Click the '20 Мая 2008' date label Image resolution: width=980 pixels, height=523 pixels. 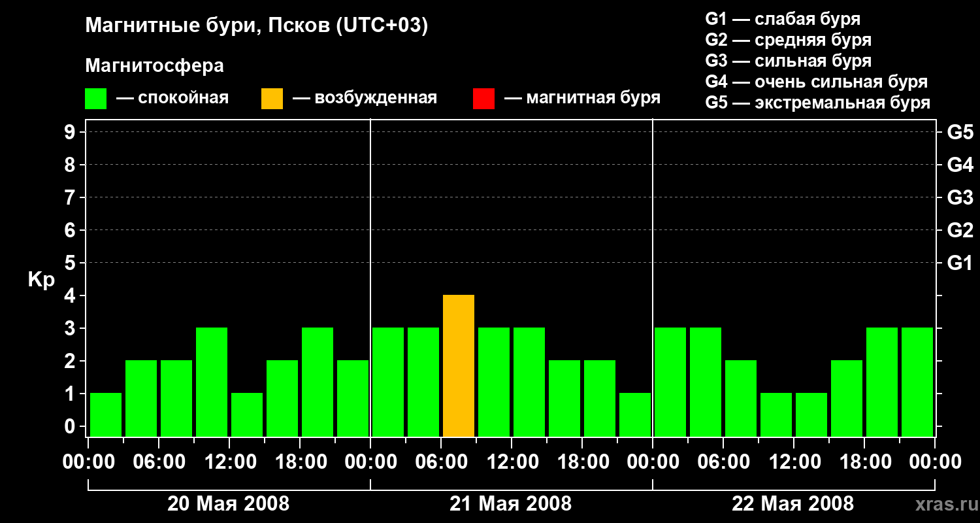[229, 503]
